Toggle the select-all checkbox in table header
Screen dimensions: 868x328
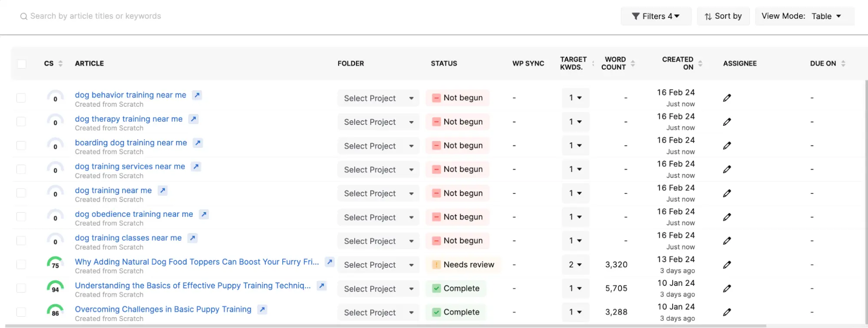pos(22,64)
